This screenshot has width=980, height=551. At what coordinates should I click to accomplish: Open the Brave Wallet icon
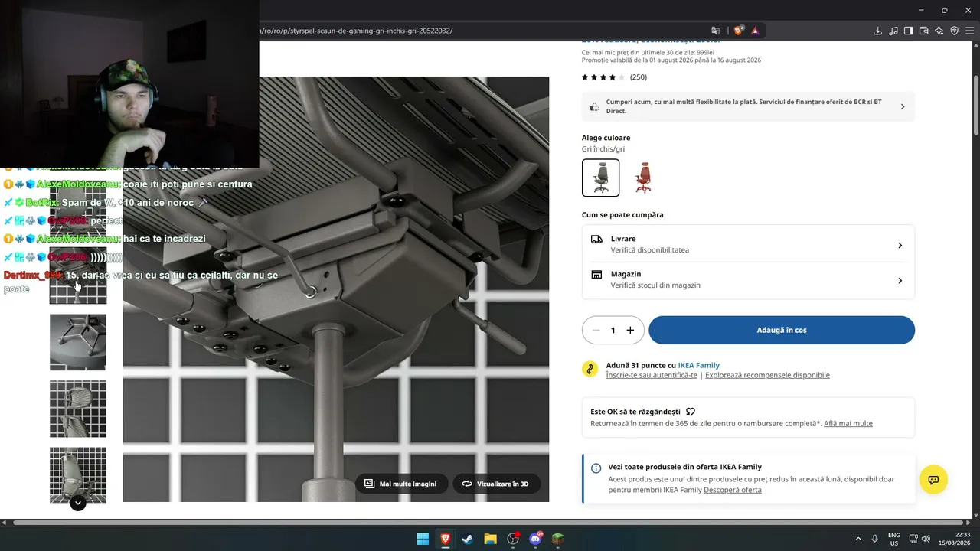pyautogui.click(x=923, y=31)
